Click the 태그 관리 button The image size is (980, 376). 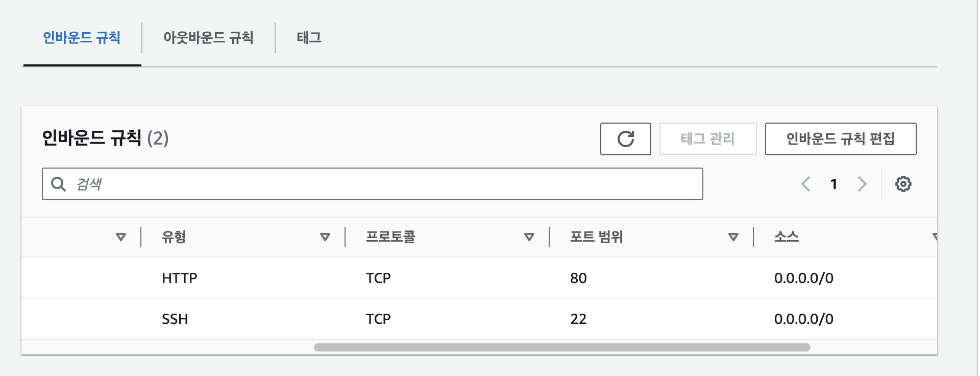707,139
